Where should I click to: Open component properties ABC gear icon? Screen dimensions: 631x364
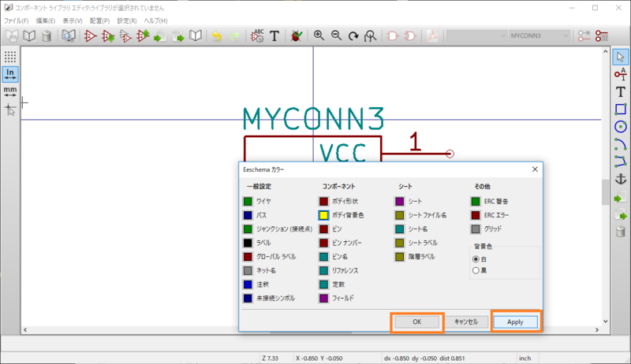[x=257, y=36]
